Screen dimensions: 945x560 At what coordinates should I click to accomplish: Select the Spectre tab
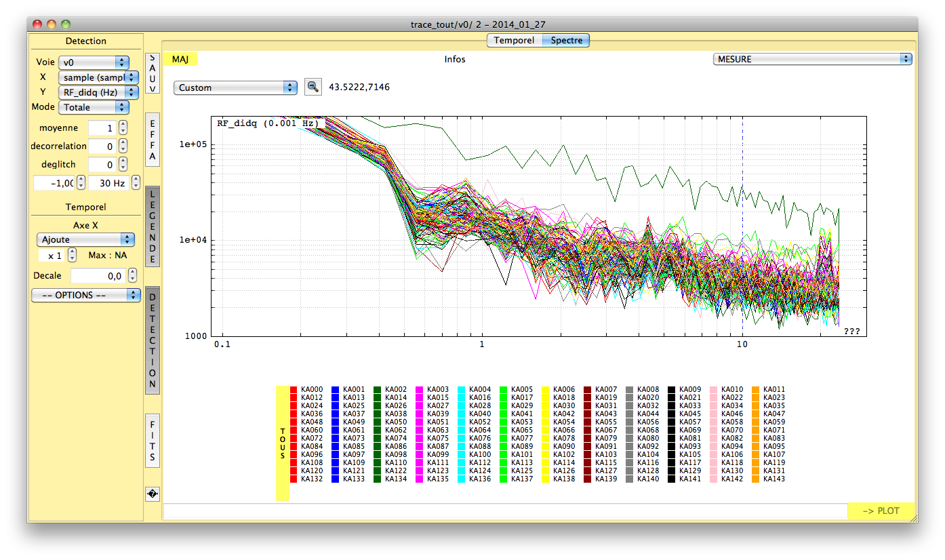pyautogui.click(x=567, y=41)
